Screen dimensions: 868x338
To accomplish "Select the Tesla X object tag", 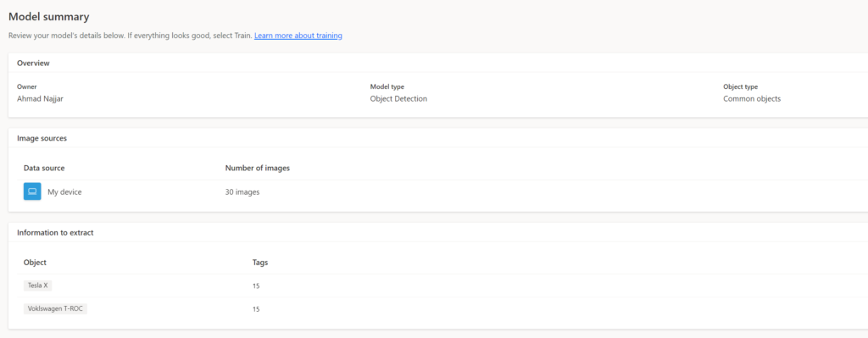I will [x=37, y=285].
